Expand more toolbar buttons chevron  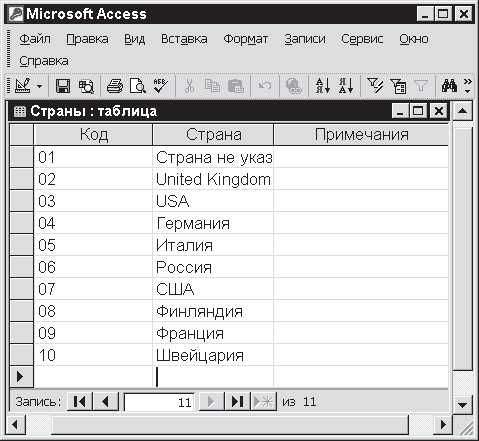pyautogui.click(x=468, y=86)
